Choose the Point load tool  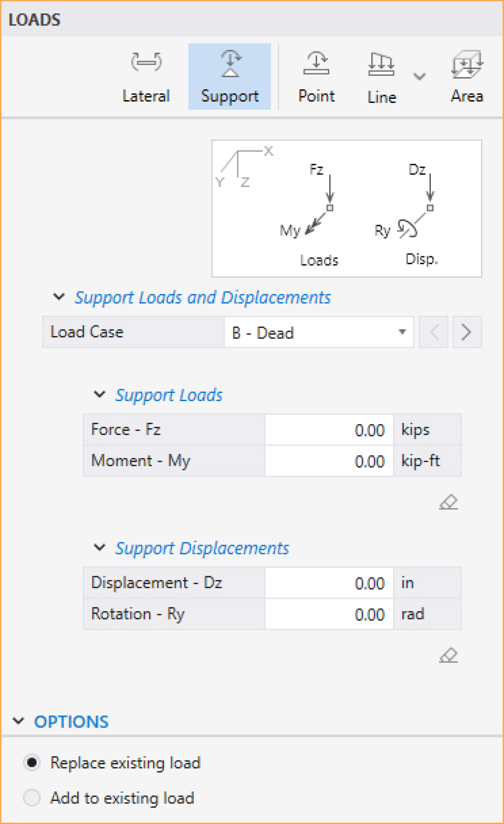(316, 76)
